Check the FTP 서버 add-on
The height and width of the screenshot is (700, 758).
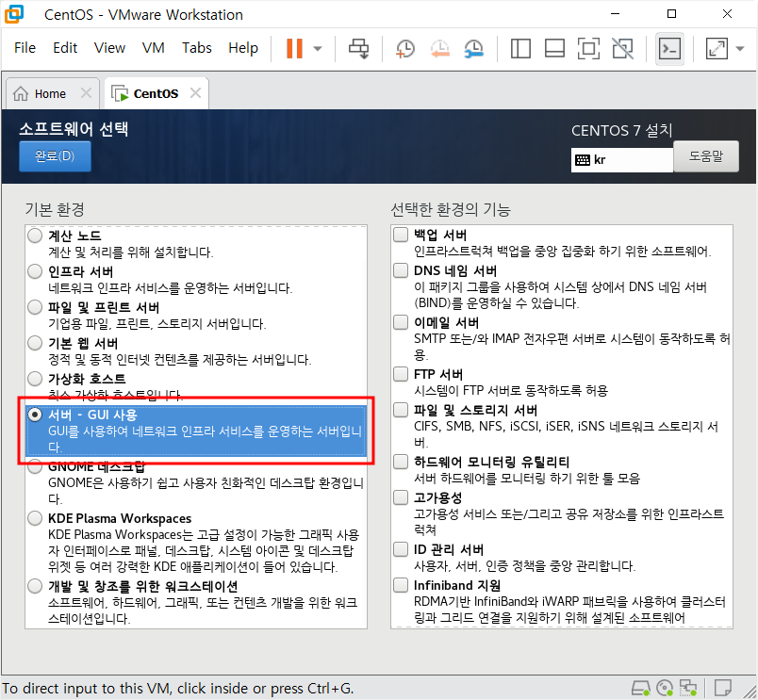pyautogui.click(x=401, y=374)
